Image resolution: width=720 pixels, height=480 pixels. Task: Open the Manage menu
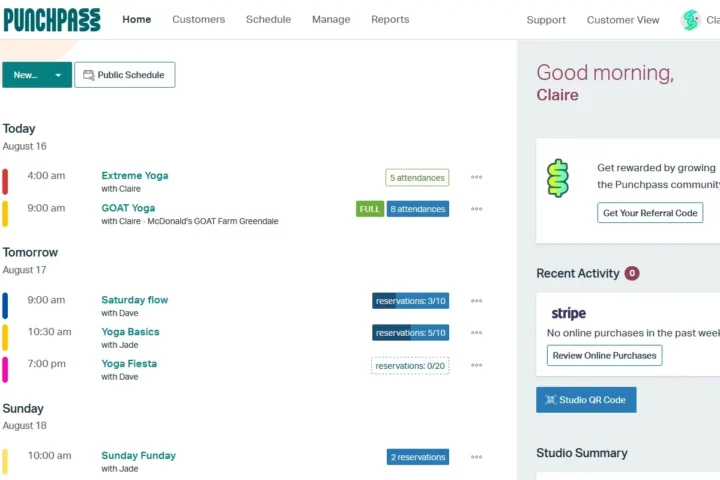pos(331,19)
